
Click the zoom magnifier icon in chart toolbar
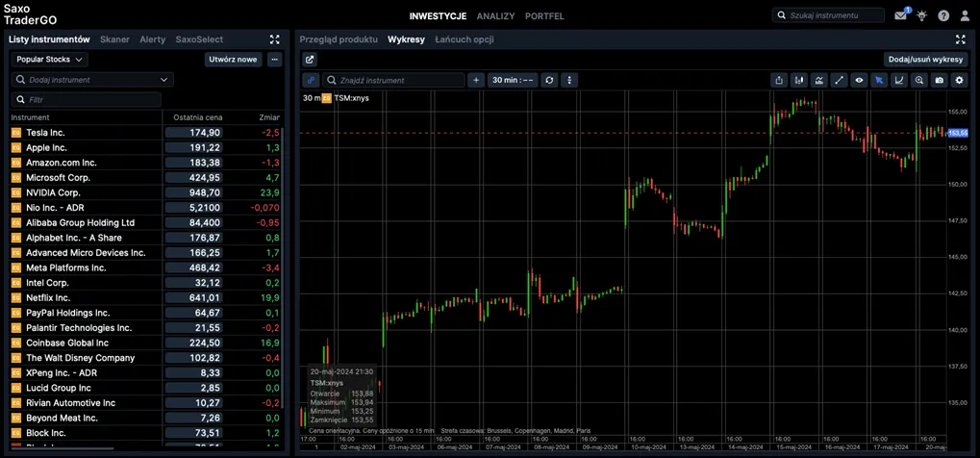pos(918,80)
